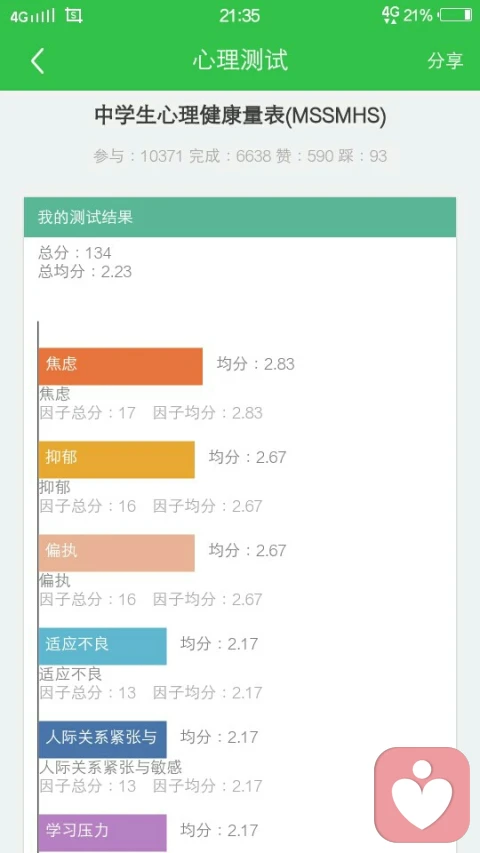This screenshot has height=853, width=480.
Task: Select the orange 焦虑 bar
Action: 120,366
